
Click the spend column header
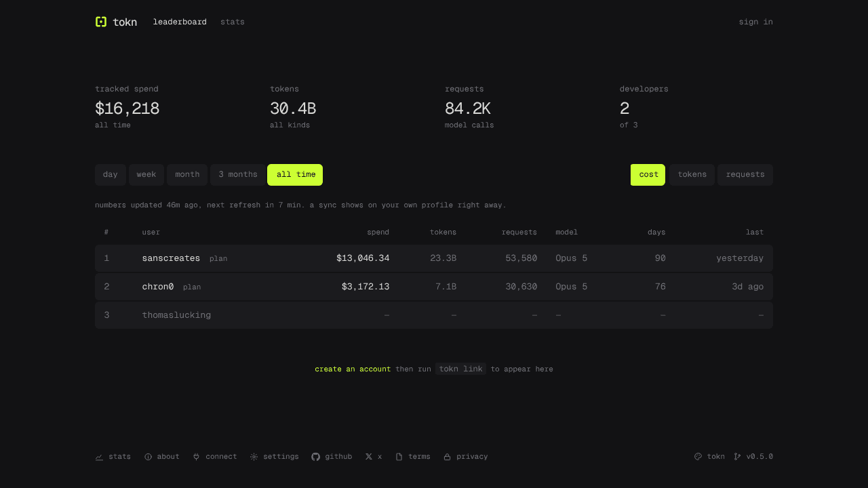click(x=378, y=232)
